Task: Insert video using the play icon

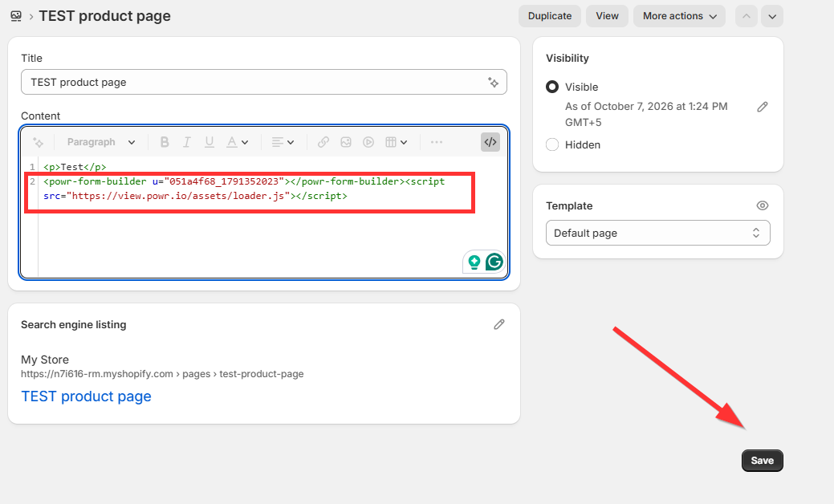Action: (x=368, y=142)
